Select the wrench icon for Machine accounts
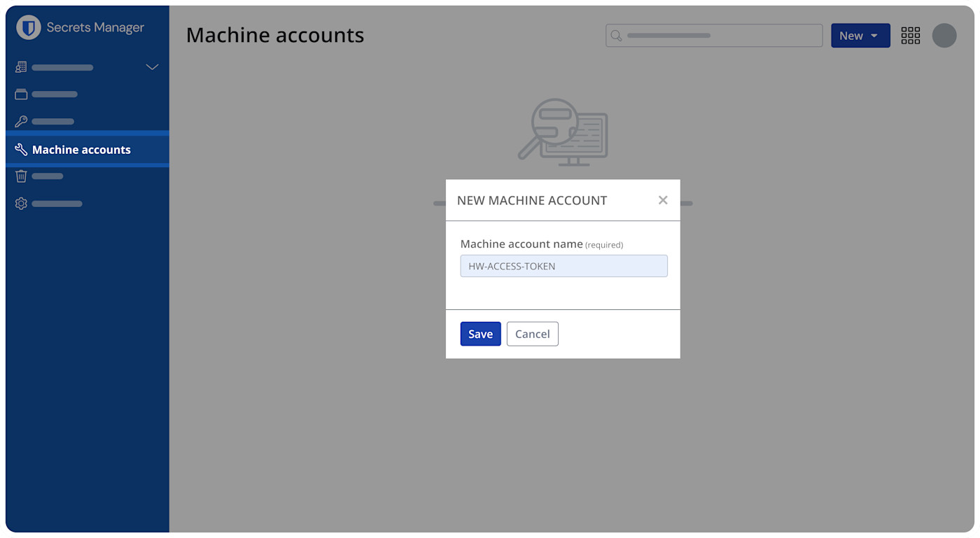 [x=20, y=149]
